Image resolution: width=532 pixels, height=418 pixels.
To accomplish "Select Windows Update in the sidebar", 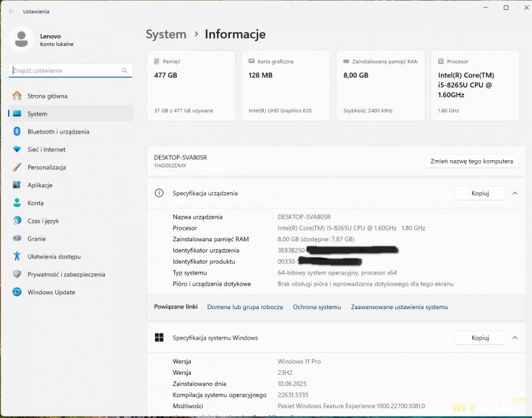I will tap(70, 292).
